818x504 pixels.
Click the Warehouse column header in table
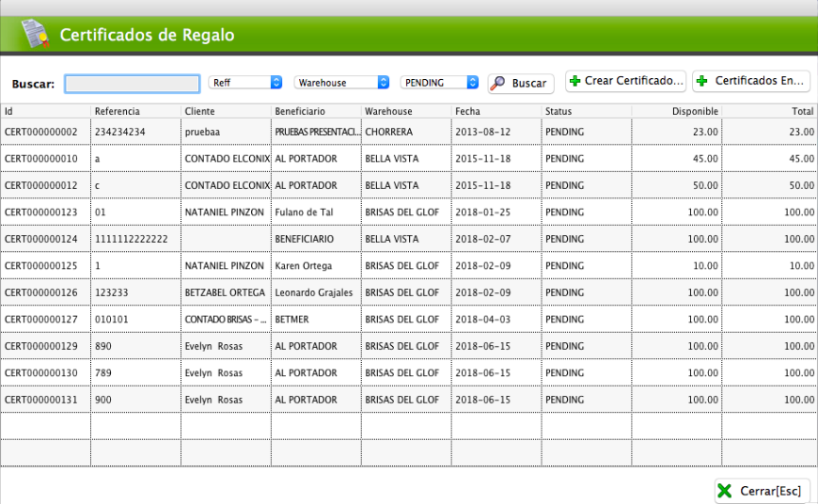pyautogui.click(x=406, y=111)
